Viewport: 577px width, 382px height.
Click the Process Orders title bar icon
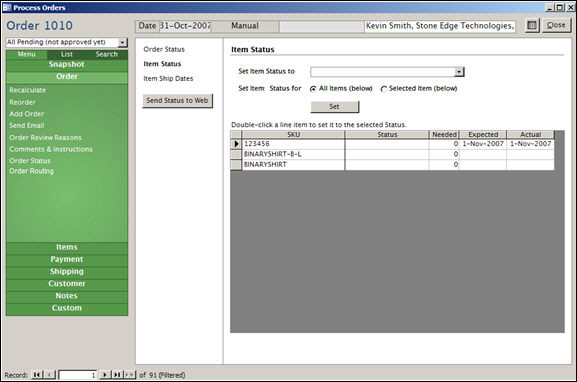[x=7, y=7]
